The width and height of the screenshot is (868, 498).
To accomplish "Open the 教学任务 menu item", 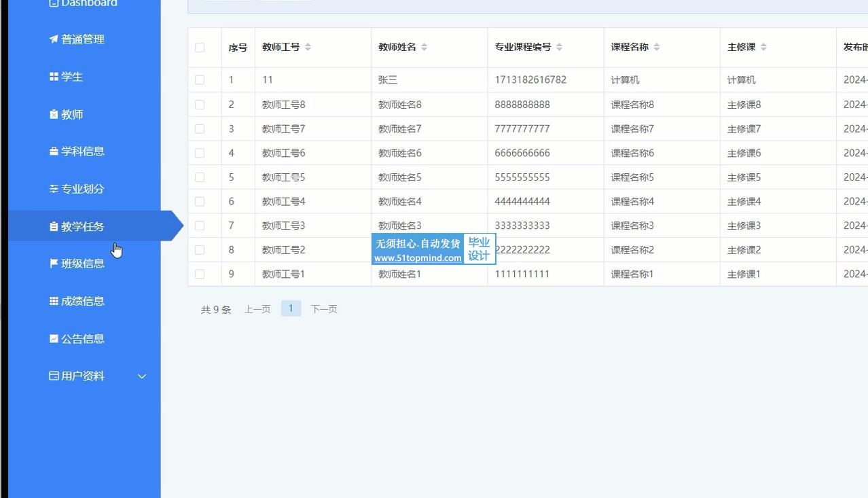I will coord(82,227).
